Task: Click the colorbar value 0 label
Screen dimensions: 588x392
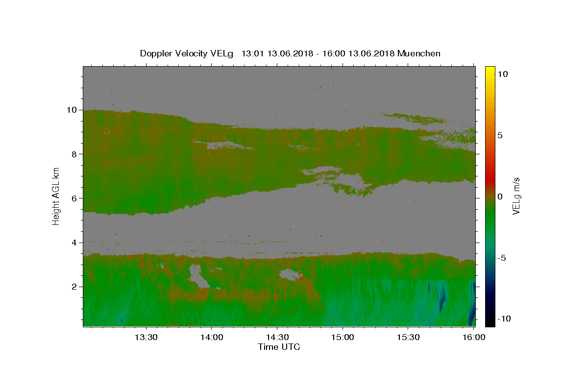Action: (500, 196)
